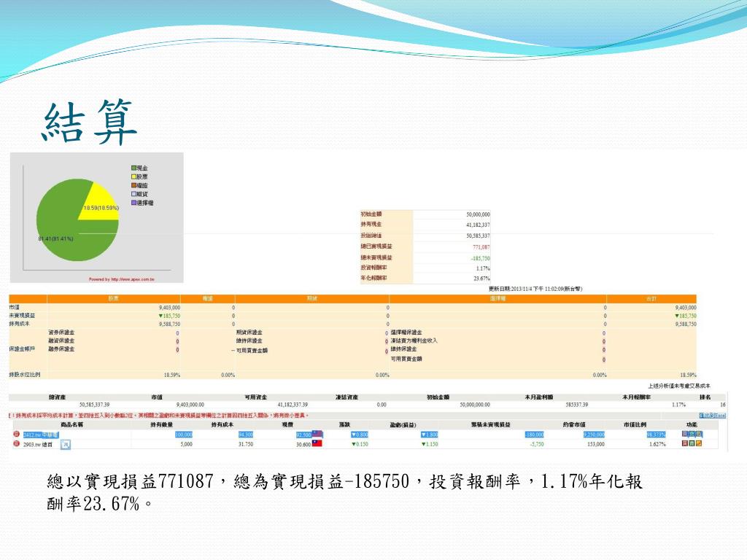Click the flag icon in 2412.tw row
Viewport: 747px width, 560px height.
click(317, 434)
